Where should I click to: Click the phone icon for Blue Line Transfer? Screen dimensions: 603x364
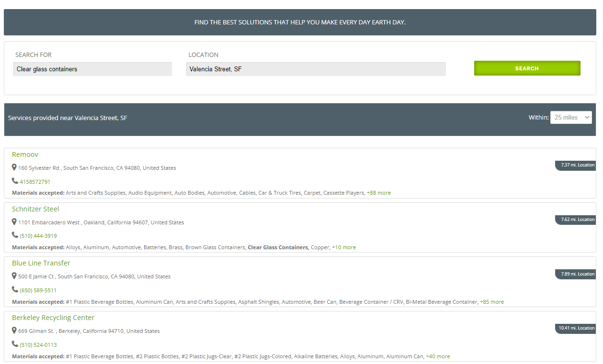15,290
